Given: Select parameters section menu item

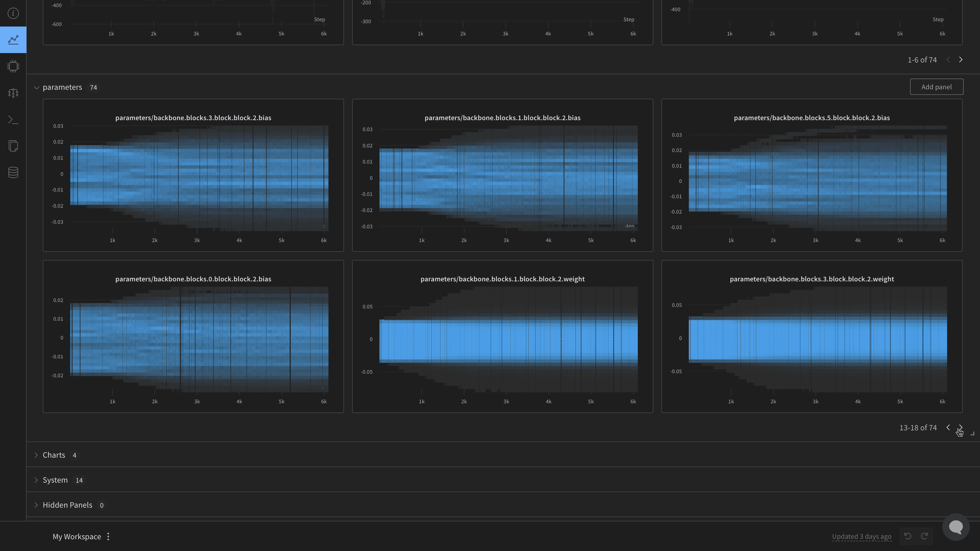Looking at the screenshot, I should point(63,87).
